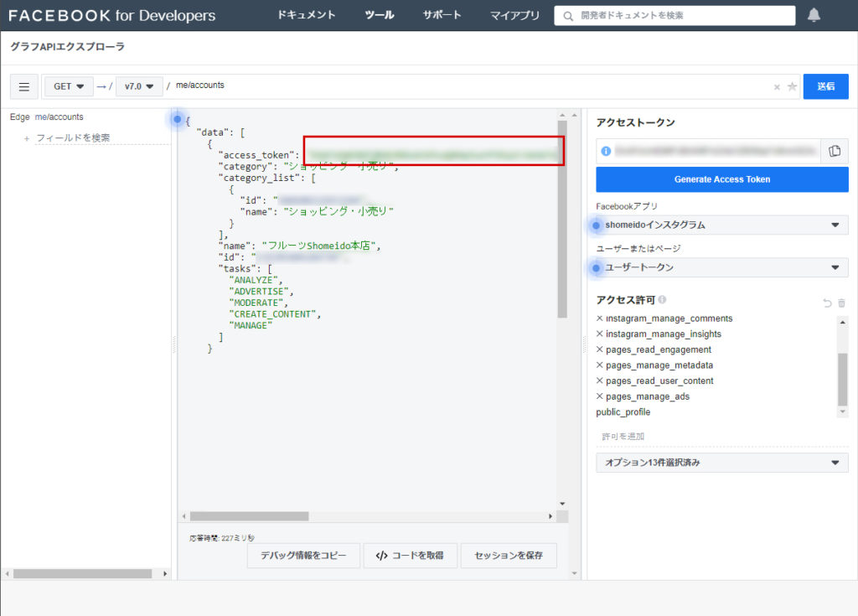Star the me/accounts query as favorite
The height and width of the screenshot is (616, 858).
(x=792, y=87)
